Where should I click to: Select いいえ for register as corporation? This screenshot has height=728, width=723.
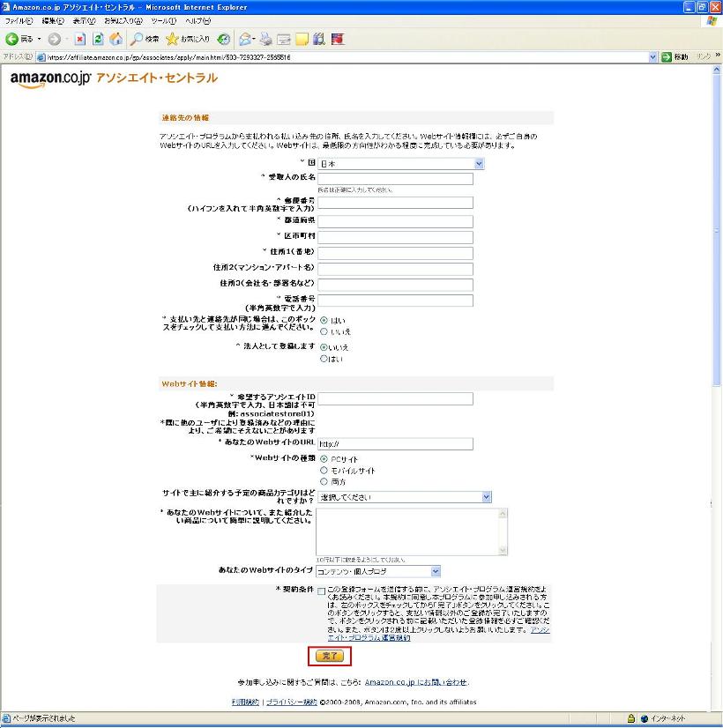(324, 347)
